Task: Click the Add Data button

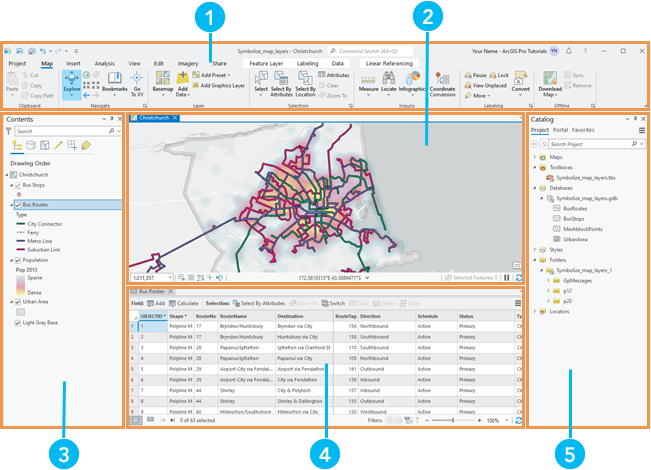Action: pyautogui.click(x=183, y=84)
